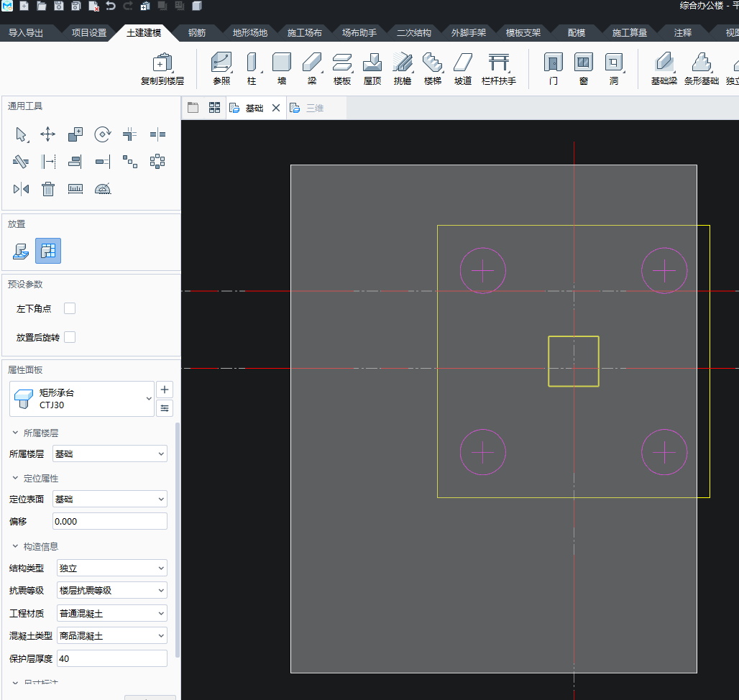Select the move tool in 通用工具
This screenshot has width=739, height=700.
[47, 134]
